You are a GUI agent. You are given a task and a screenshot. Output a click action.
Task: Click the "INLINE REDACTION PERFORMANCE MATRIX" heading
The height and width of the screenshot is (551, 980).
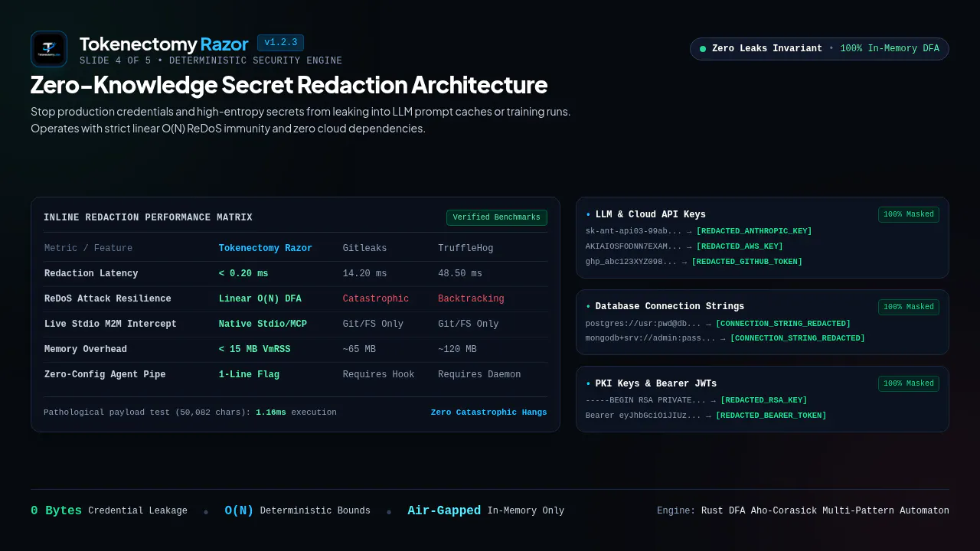click(x=148, y=217)
